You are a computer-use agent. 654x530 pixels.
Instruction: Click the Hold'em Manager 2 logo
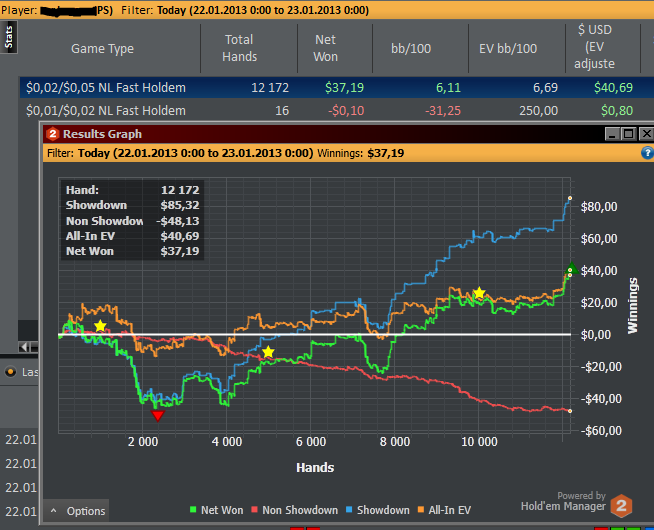pos(622,505)
